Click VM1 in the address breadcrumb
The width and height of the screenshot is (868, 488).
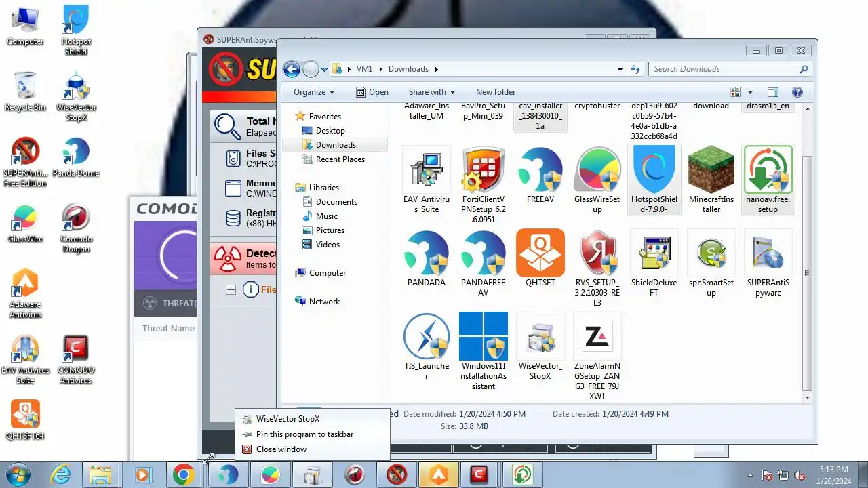pyautogui.click(x=364, y=69)
